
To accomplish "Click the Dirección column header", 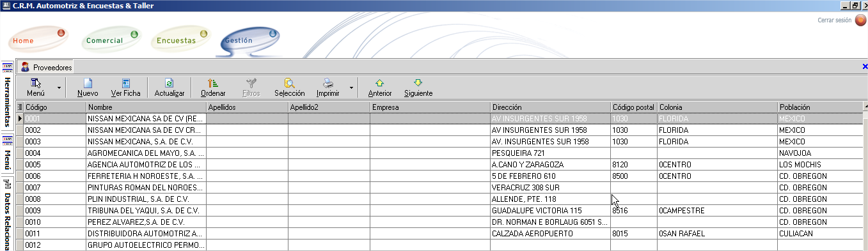I will click(550, 107).
